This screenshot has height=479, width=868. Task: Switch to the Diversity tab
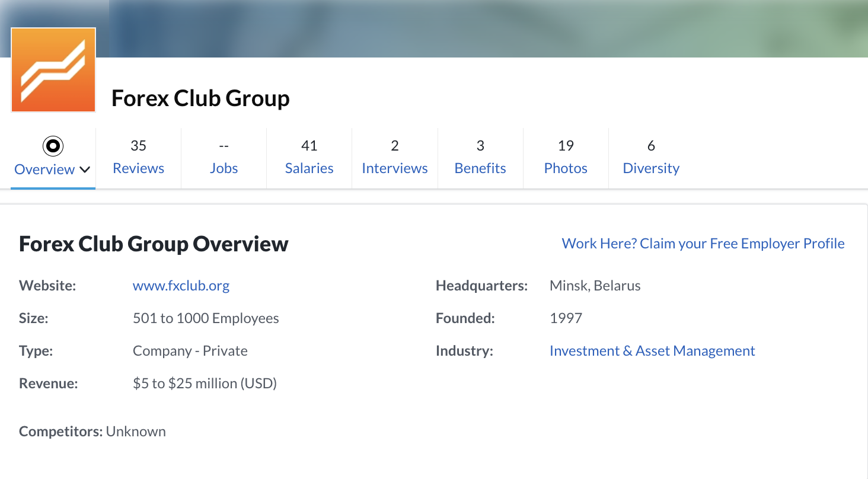tap(650, 158)
